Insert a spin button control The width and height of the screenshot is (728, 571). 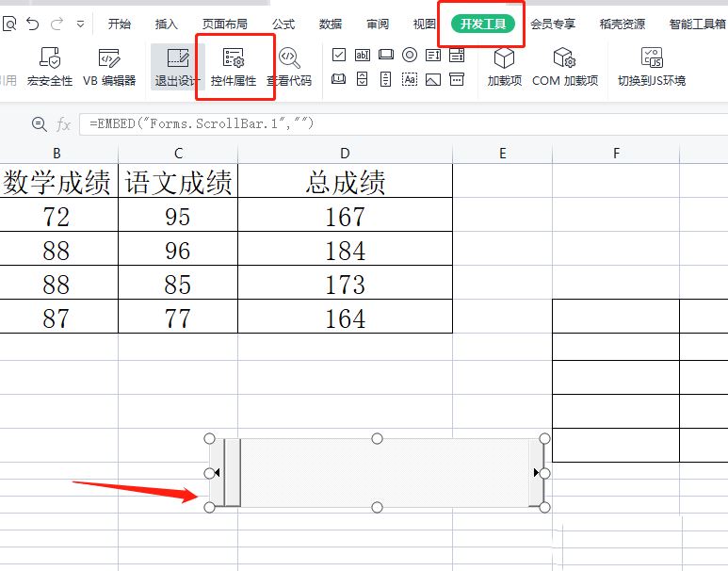[363, 79]
